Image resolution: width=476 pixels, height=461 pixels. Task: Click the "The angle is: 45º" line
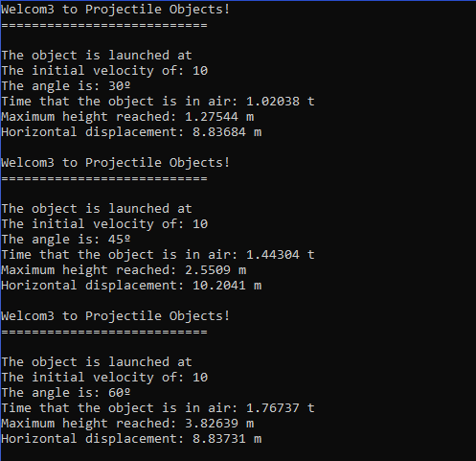pos(66,240)
